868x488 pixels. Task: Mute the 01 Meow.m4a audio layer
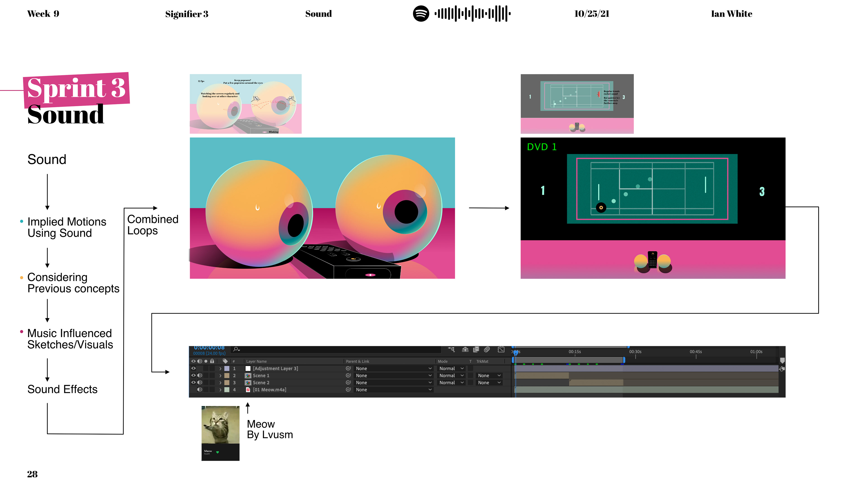tap(200, 390)
